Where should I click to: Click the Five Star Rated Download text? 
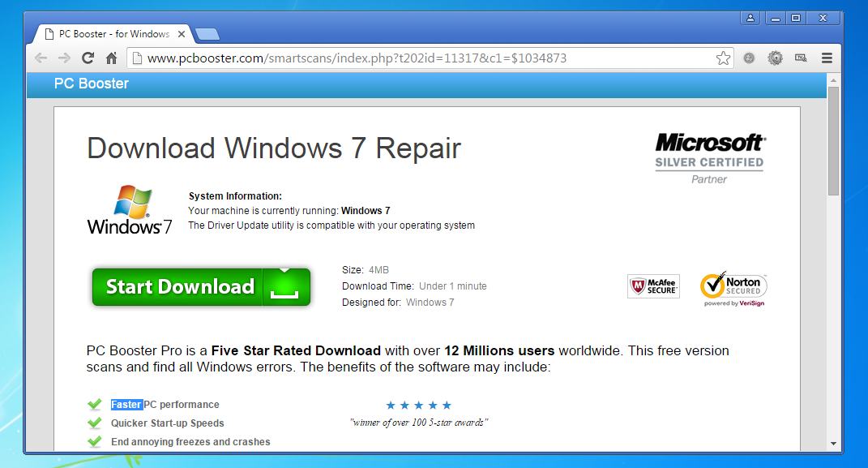(296, 350)
